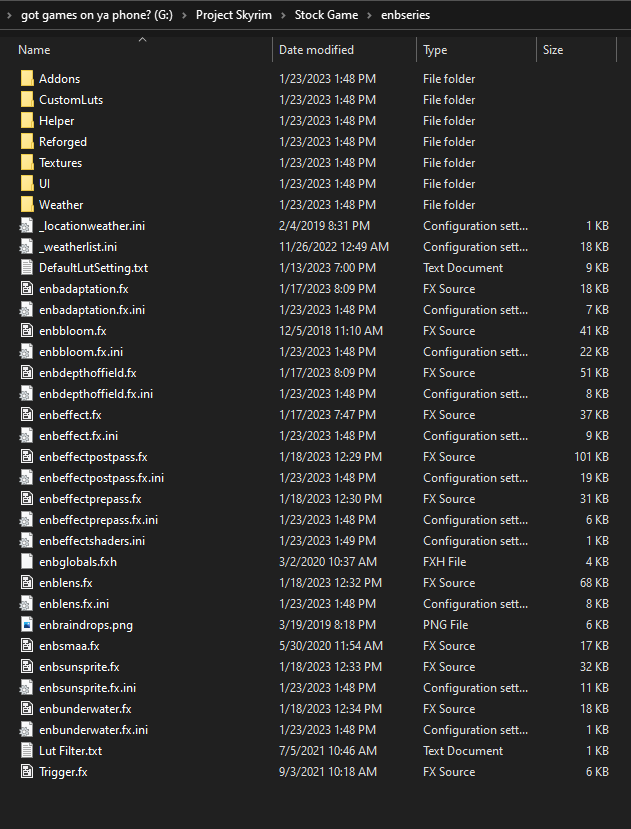Screen dimensions: 631x829
Task: Select enbeffectpostpass.fx.ini file name
Action: [102, 478]
